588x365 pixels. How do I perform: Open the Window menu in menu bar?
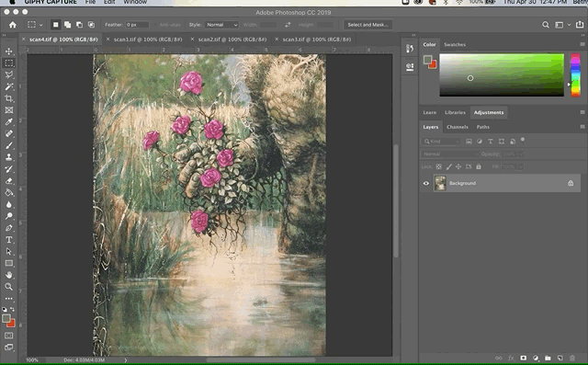pyautogui.click(x=135, y=2)
